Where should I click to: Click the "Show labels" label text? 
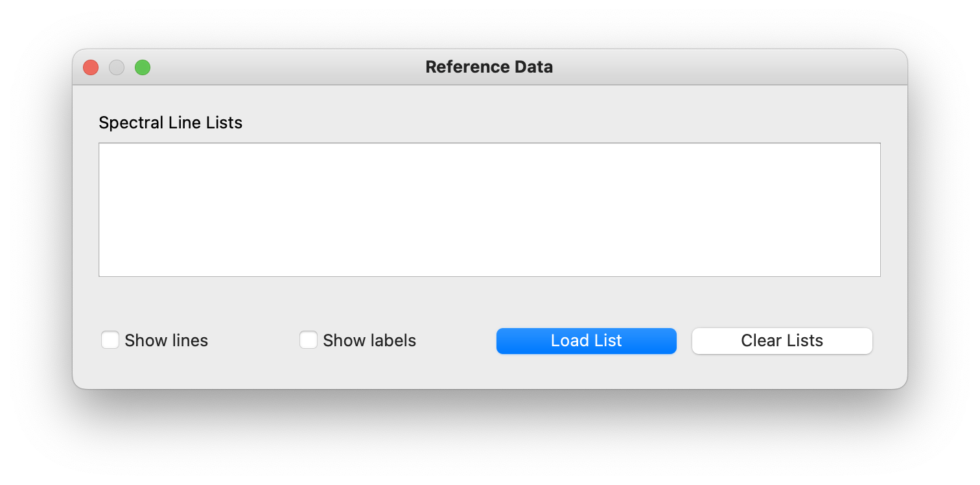tap(369, 340)
